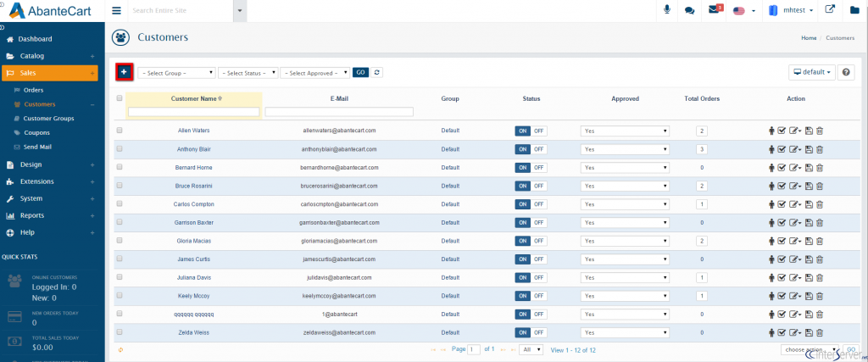Click the AbanteCart logo
868x362 pixels.
pyautogui.click(x=49, y=10)
